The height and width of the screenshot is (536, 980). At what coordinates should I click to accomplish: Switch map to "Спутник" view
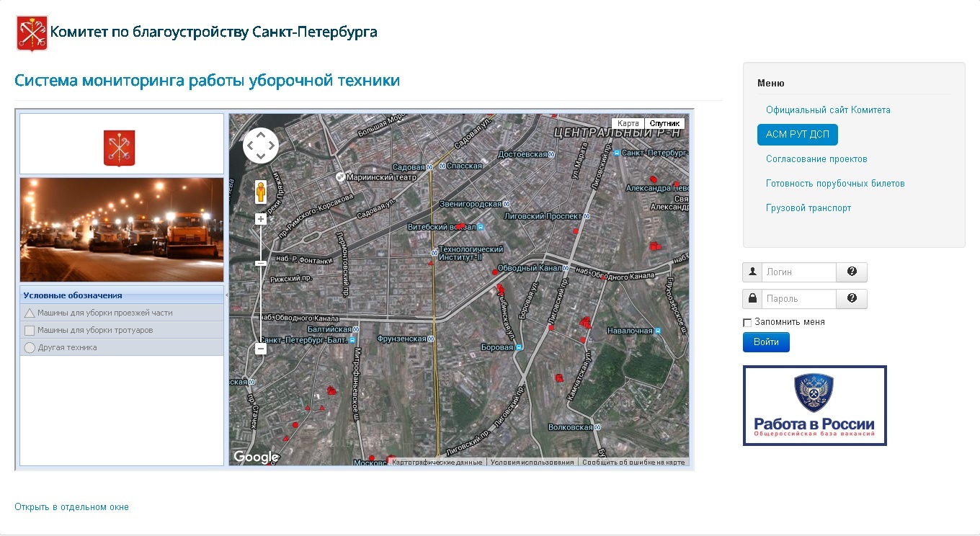[x=664, y=123]
